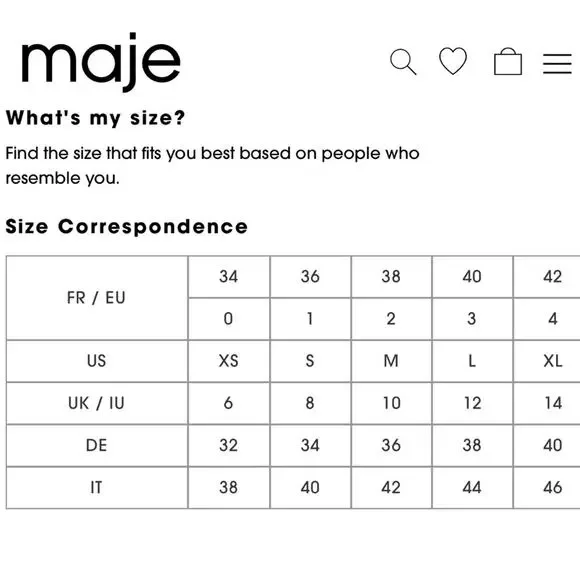Image resolution: width=580 pixels, height=580 pixels.
Task: Open the hamburger menu icon
Action: (x=557, y=64)
